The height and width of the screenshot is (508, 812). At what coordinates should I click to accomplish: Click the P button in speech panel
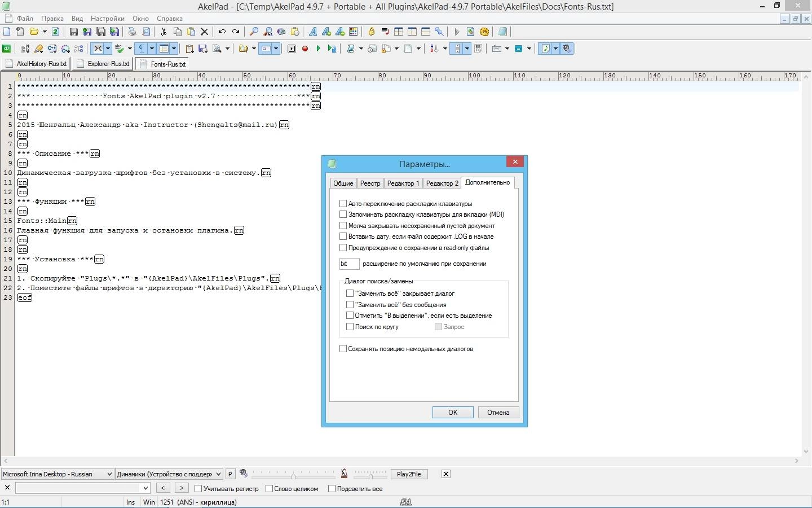coord(230,474)
